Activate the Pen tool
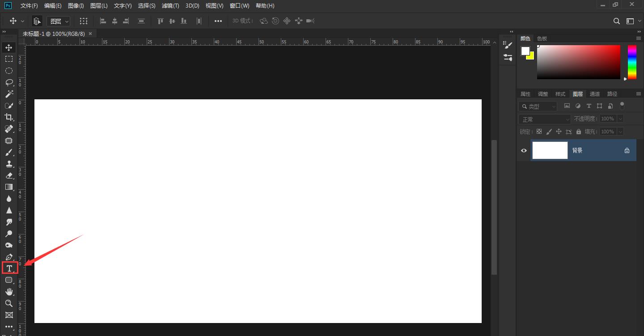 [9, 257]
